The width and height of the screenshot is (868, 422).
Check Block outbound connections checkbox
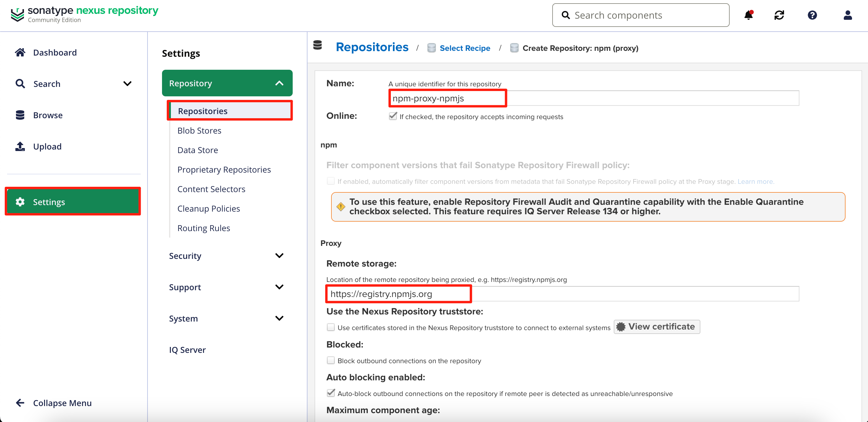click(x=331, y=360)
